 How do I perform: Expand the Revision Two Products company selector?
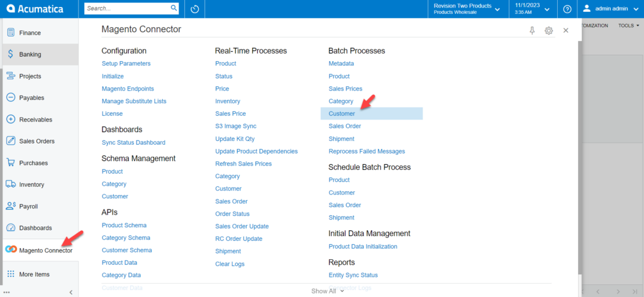click(467, 9)
